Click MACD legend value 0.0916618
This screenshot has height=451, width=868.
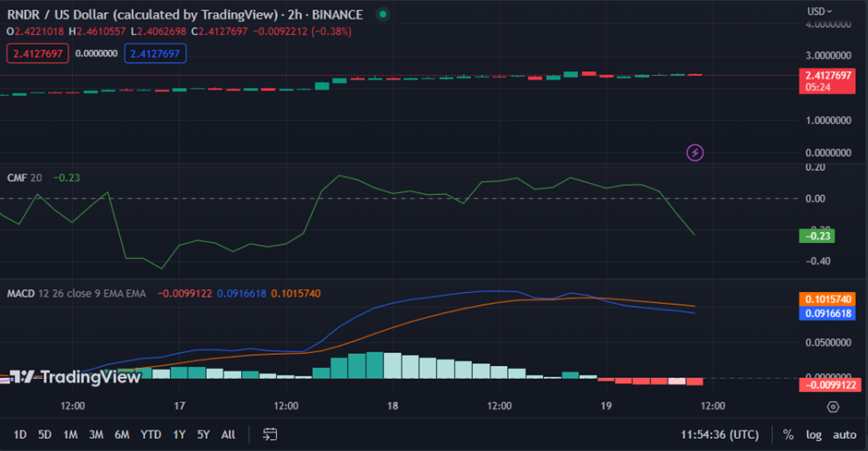(241, 294)
